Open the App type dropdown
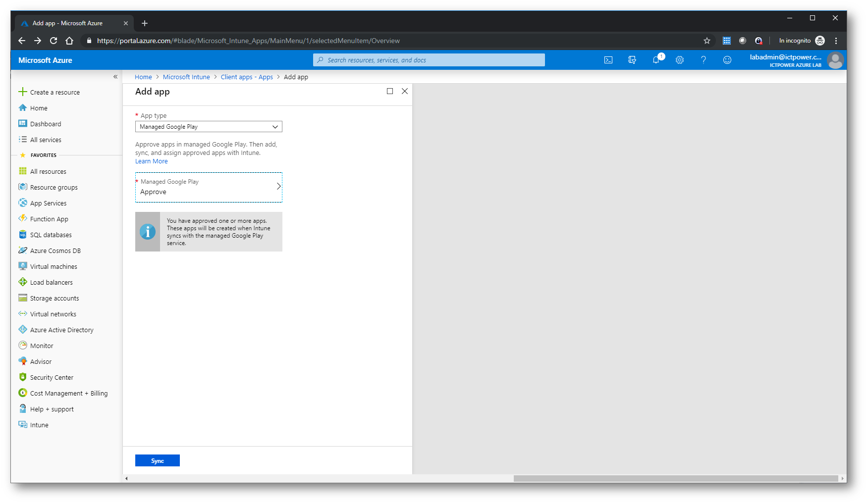868x504 pixels. coord(209,127)
